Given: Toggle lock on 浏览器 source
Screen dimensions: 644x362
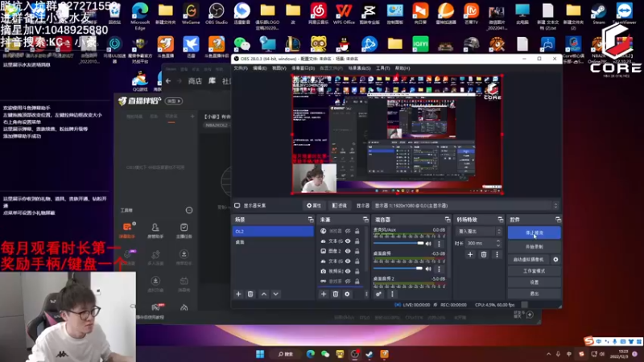Looking at the screenshot, I should click(x=357, y=231).
